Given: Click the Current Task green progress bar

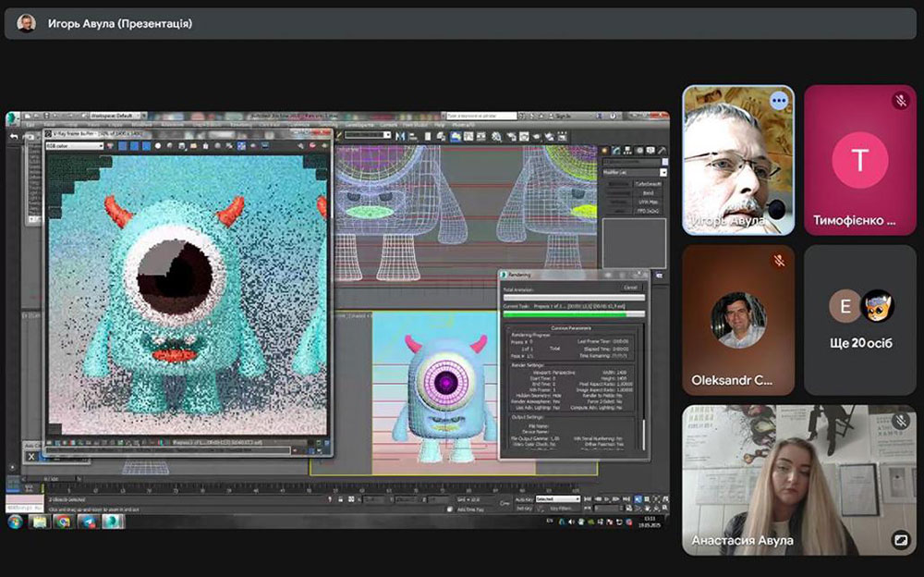Looking at the screenshot, I should [x=574, y=314].
